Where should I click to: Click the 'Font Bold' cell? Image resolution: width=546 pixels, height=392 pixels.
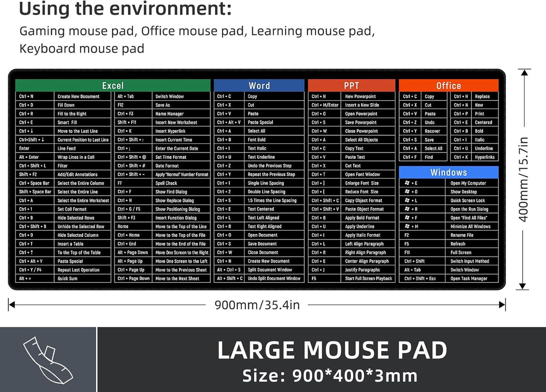click(x=275, y=140)
